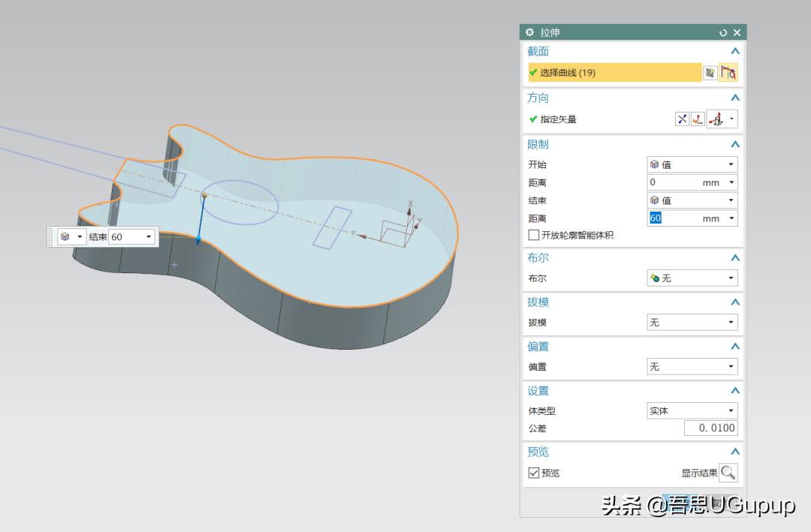Open the 布尔 boolean dropdown
The height and width of the screenshot is (532, 811).
coord(730,278)
